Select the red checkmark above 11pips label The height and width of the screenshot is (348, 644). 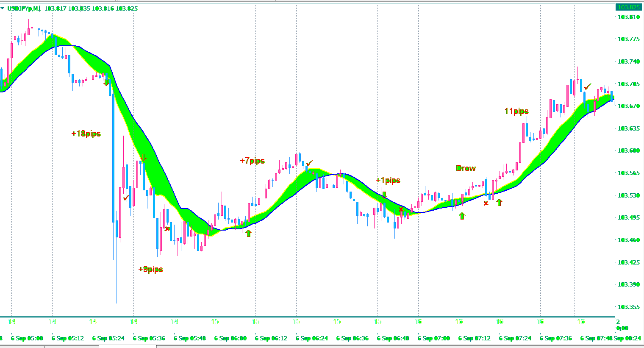tap(587, 87)
